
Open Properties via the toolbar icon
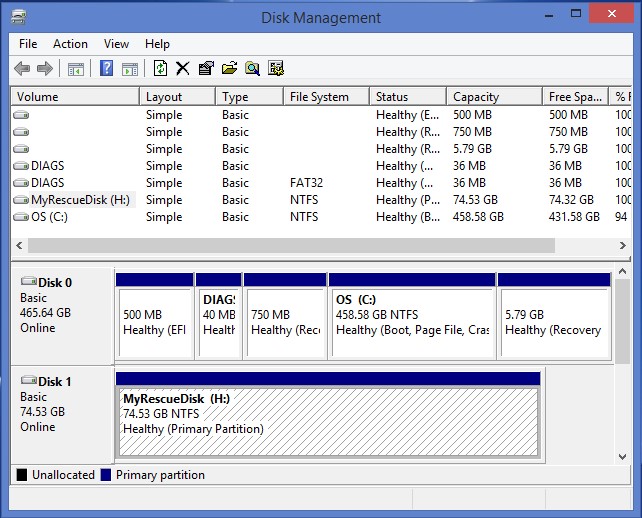(206, 68)
